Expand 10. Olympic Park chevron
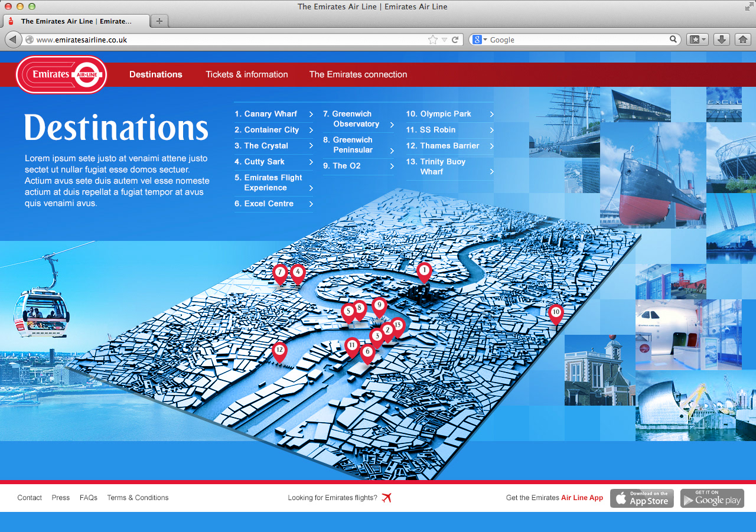The width and height of the screenshot is (756, 532). pos(491,114)
